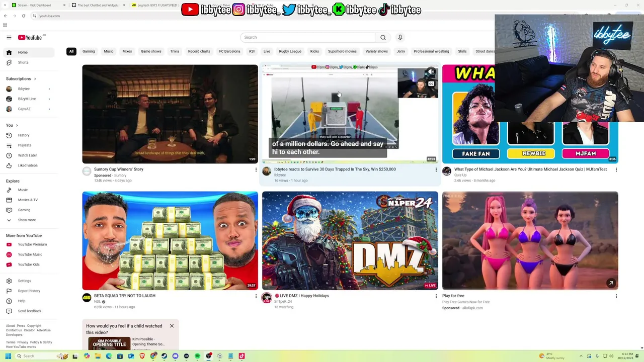Toggle captions on the preview video
Screen dimensions: 644x362
coord(431,84)
